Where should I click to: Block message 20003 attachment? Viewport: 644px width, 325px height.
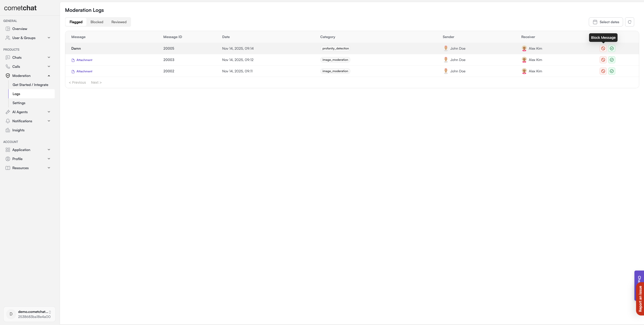point(603,60)
